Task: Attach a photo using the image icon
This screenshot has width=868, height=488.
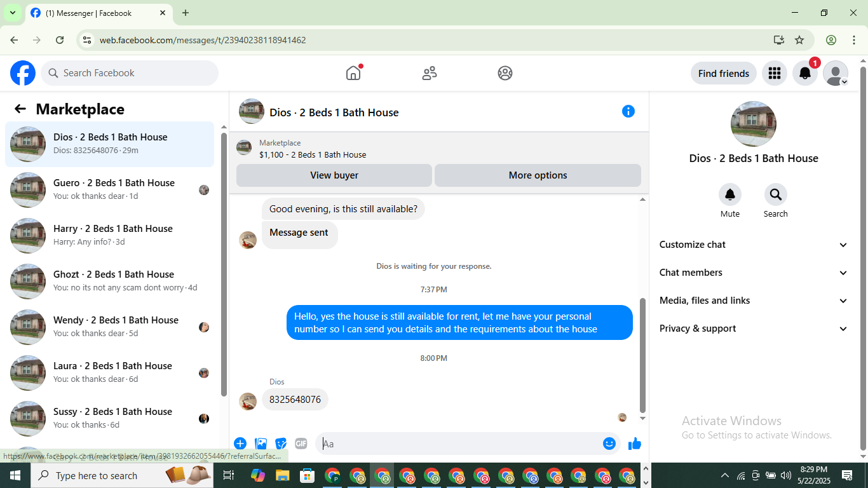Action: pyautogui.click(x=261, y=444)
